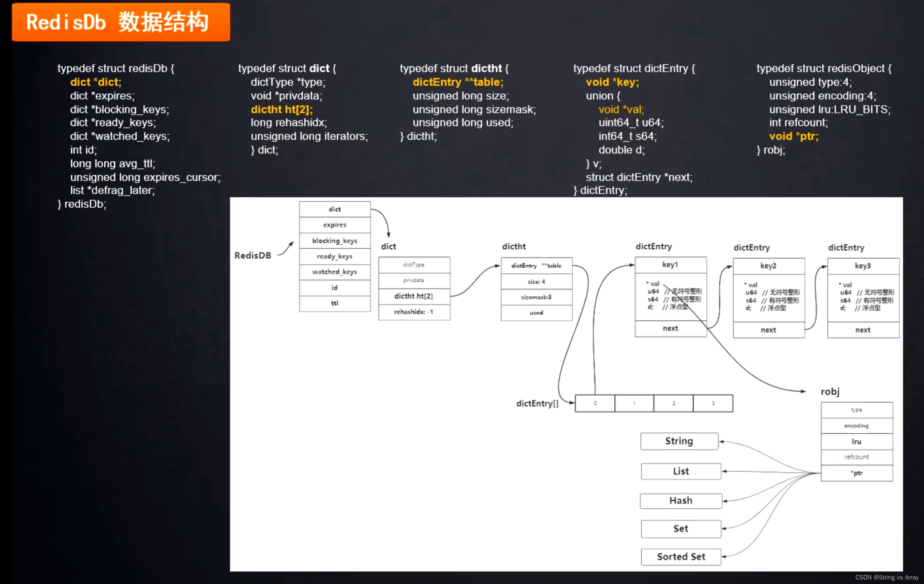Click array cell "0" of dictEntry[]
This screenshot has height=584, width=924.
(x=595, y=404)
